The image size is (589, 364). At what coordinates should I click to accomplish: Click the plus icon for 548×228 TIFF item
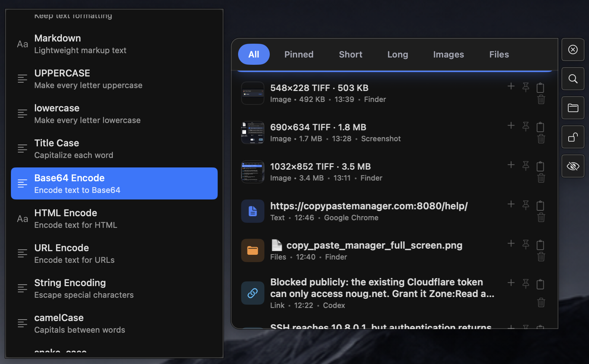click(511, 86)
